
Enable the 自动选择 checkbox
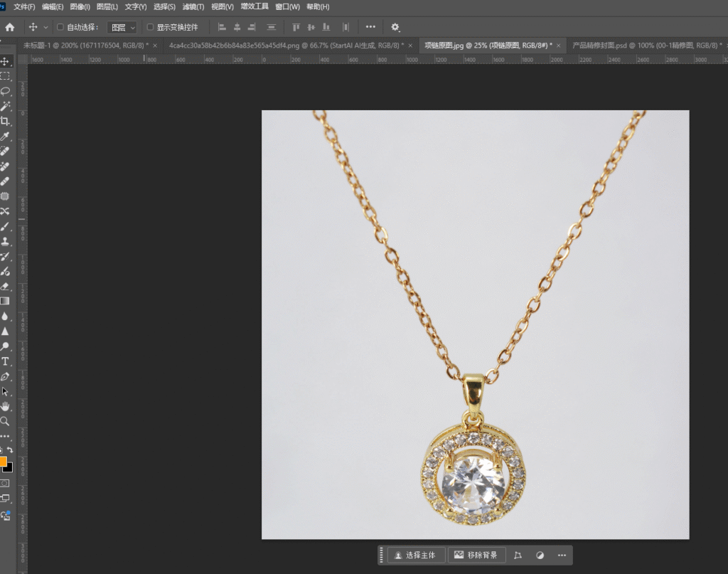(x=60, y=27)
